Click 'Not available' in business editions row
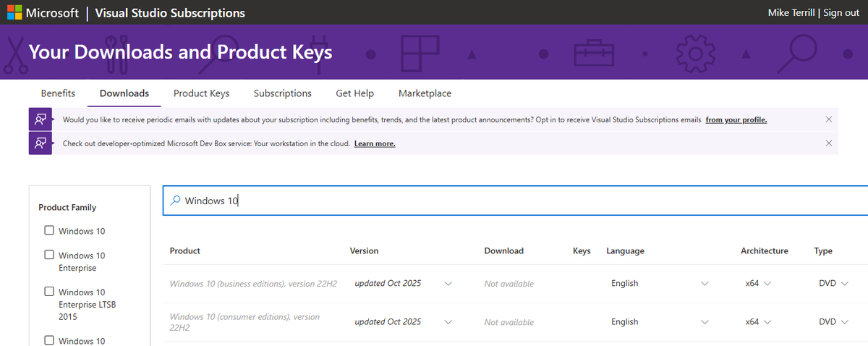This screenshot has height=346, width=868. tap(509, 284)
